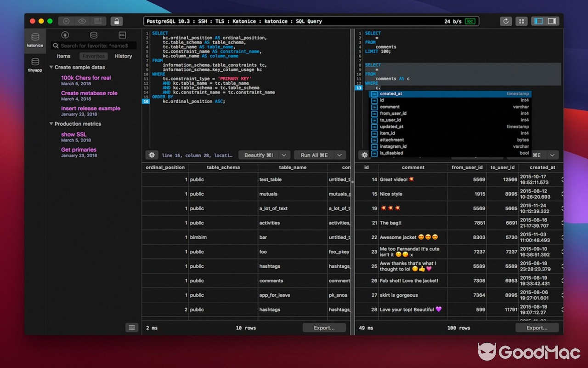The height and width of the screenshot is (368, 588).
Task: Switch to the Items tab
Action: (x=63, y=56)
